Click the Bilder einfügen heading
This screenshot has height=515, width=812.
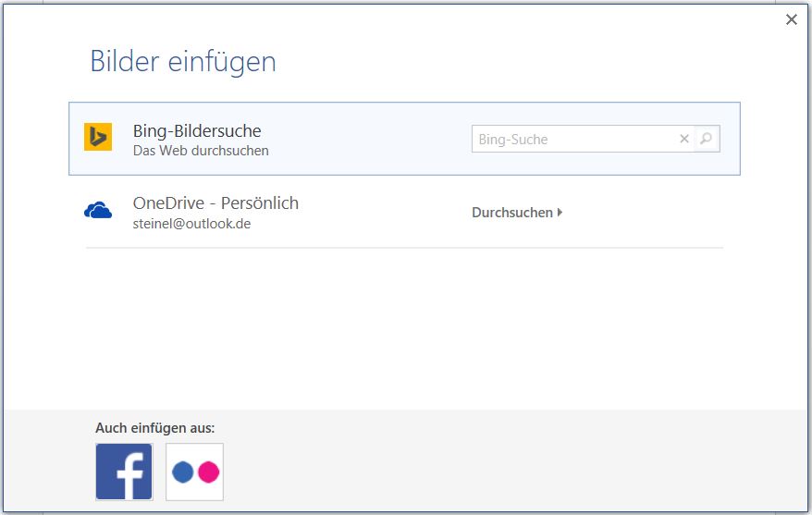coord(183,62)
